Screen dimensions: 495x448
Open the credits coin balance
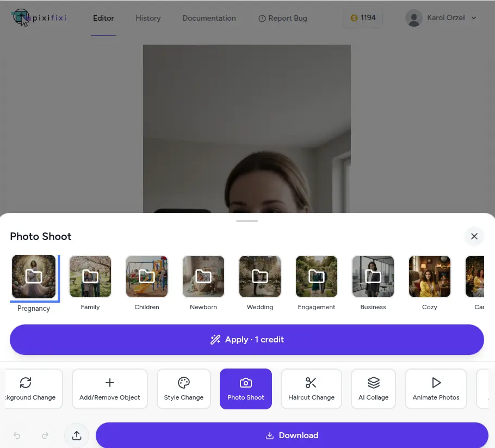[x=363, y=18]
